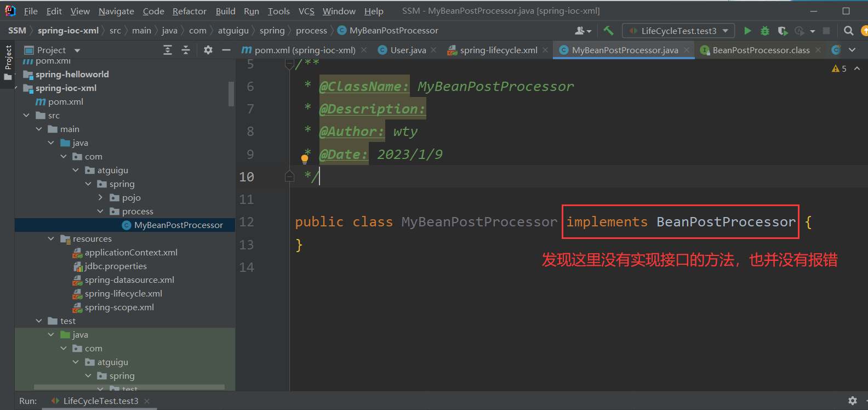Viewport: 868px width, 410px height.
Task: Collapse the main folder
Action: (39, 129)
